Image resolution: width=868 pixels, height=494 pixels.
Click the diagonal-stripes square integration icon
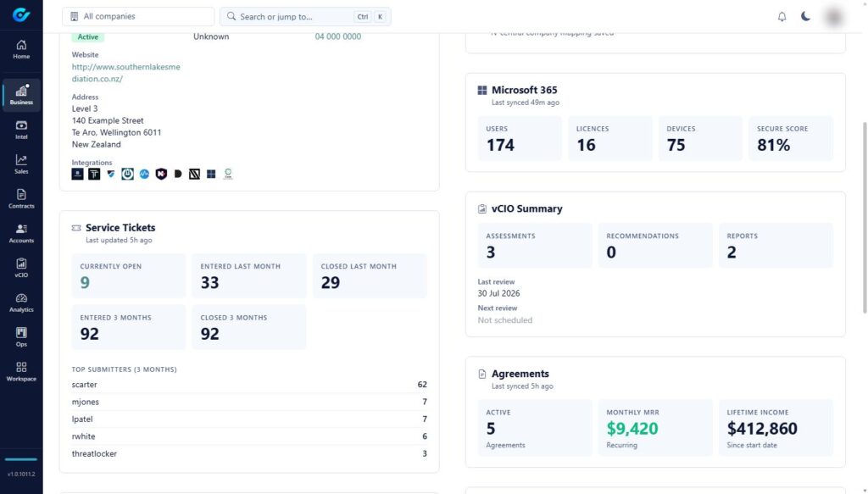tap(194, 174)
